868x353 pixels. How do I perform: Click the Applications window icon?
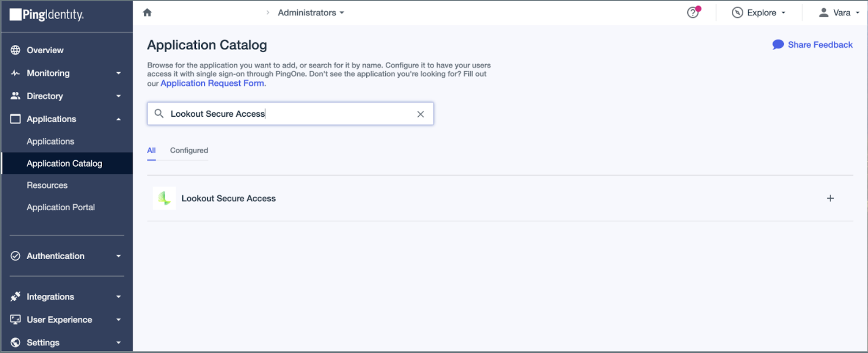point(16,118)
